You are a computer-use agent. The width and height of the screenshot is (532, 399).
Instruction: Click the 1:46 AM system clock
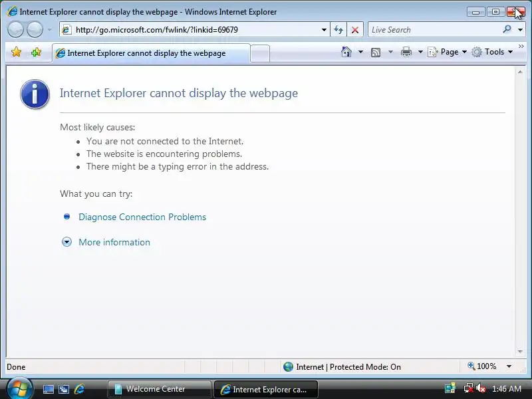(507, 389)
